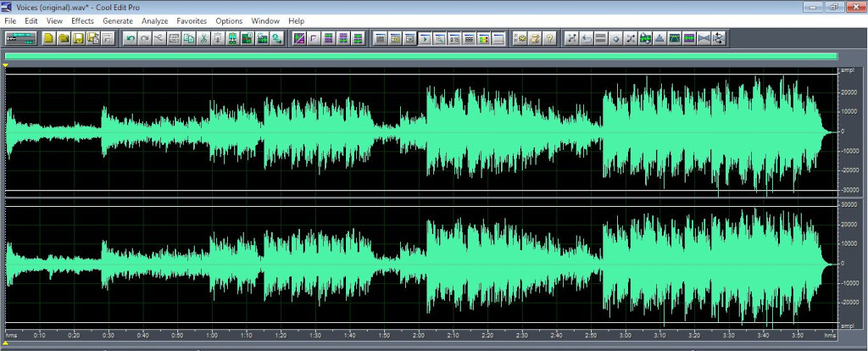The height and width of the screenshot is (351, 868).
Task: Open the Effects menu
Action: pyautogui.click(x=82, y=21)
